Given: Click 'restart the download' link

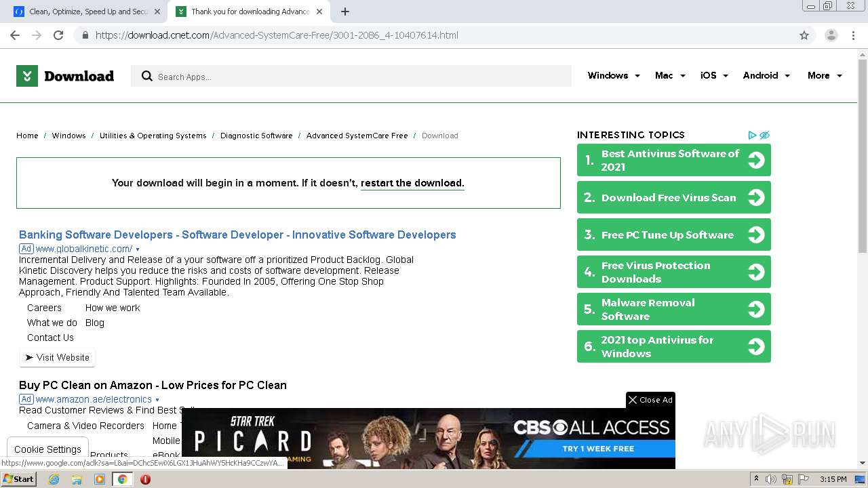Looking at the screenshot, I should pyautogui.click(x=412, y=183).
